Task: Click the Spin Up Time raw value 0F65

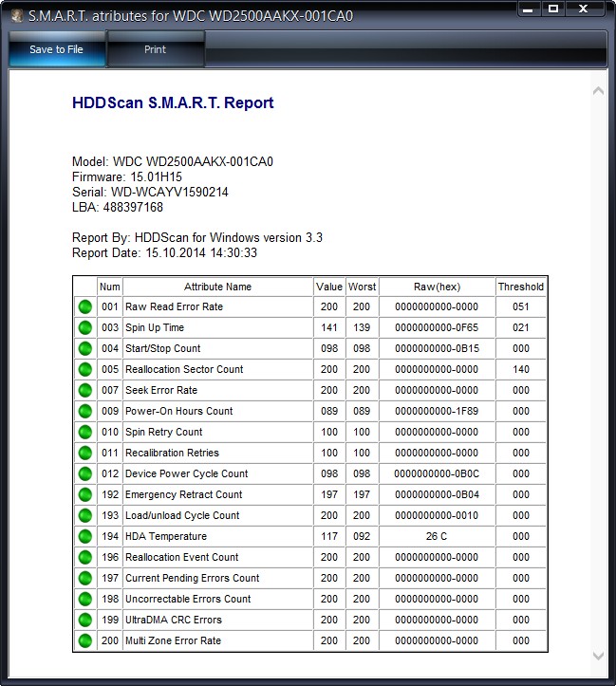Action: [437, 327]
